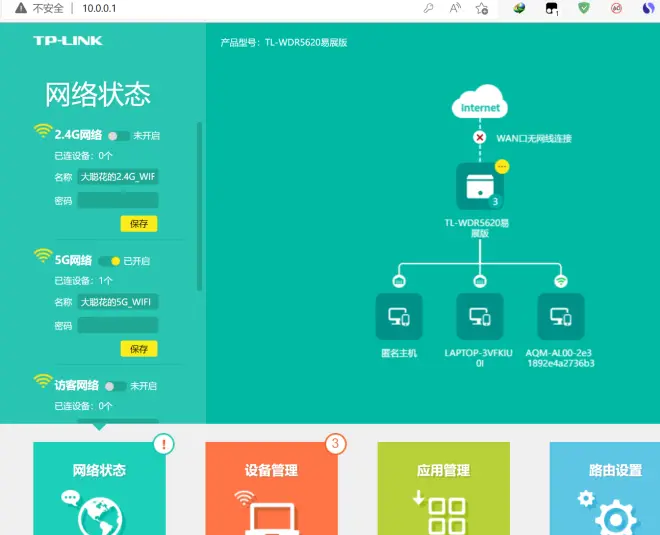
Task: Click the LAPTOP-3VFKIU0I device icon
Action: [x=480, y=317]
